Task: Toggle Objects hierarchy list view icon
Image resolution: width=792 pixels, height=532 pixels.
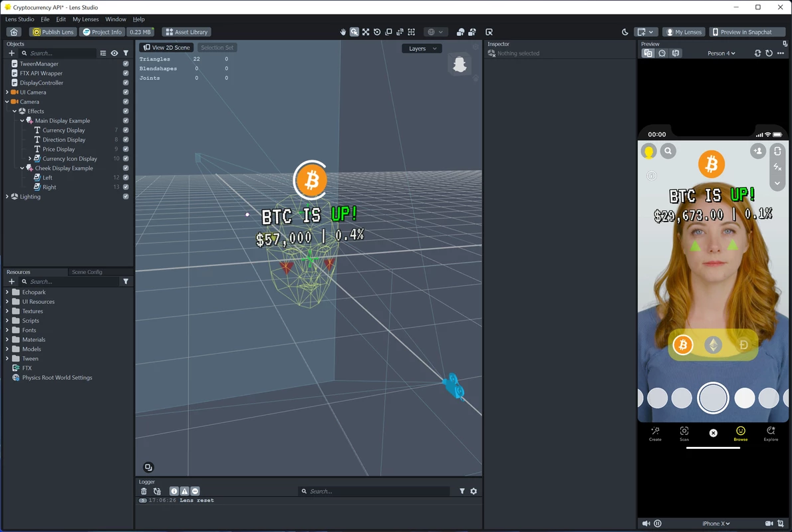Action: coord(103,53)
